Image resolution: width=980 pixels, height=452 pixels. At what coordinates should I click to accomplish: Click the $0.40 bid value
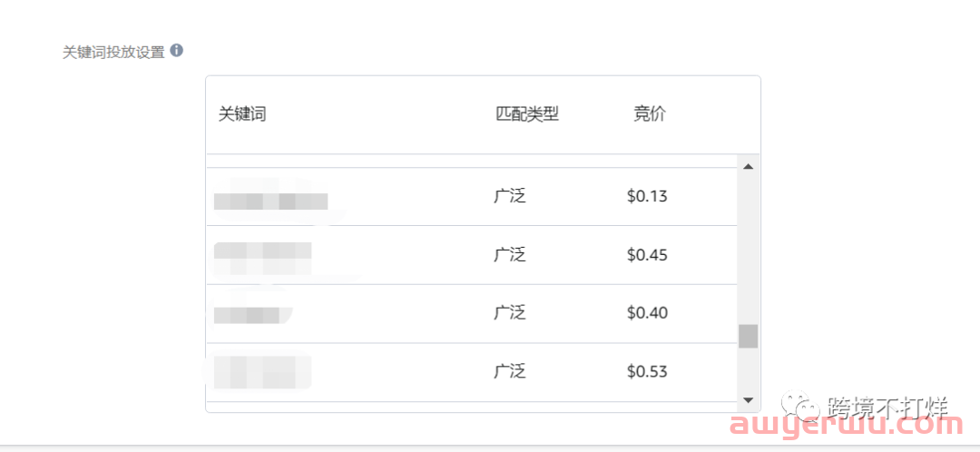647,313
